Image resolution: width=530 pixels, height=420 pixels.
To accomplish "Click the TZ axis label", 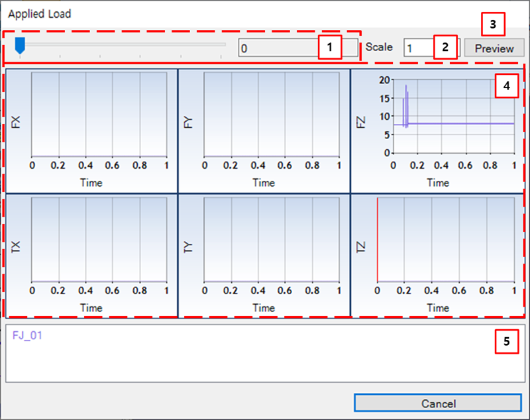I will 363,245.
